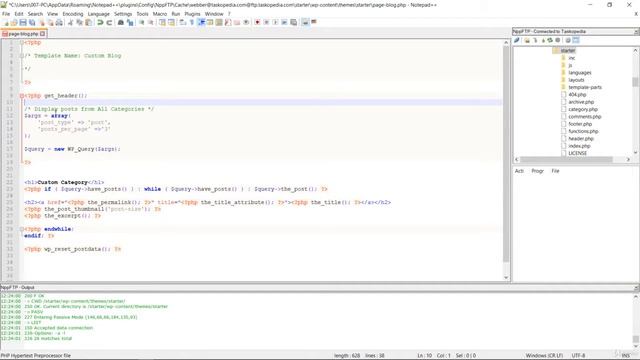
Task: Click the NppFTP download file icon
Action: point(535,40)
